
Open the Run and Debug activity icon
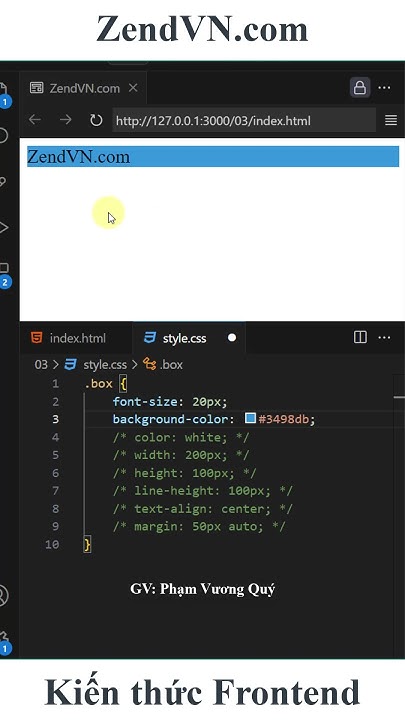point(4,227)
